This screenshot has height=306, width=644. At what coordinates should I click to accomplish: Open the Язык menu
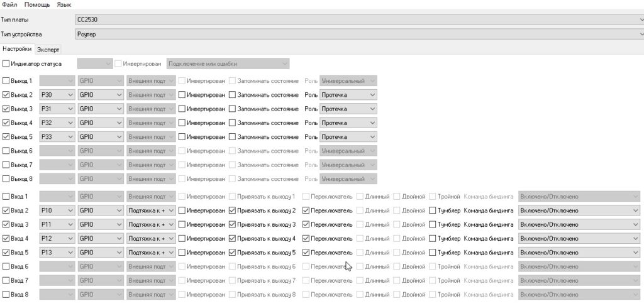pyautogui.click(x=64, y=4)
